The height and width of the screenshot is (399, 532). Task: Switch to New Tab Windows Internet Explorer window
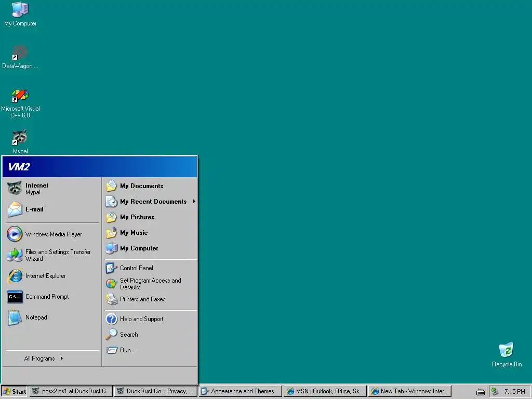tap(410, 391)
